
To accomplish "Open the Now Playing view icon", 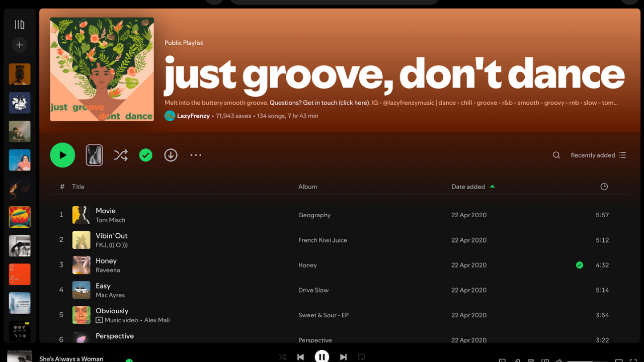I will pos(502,359).
